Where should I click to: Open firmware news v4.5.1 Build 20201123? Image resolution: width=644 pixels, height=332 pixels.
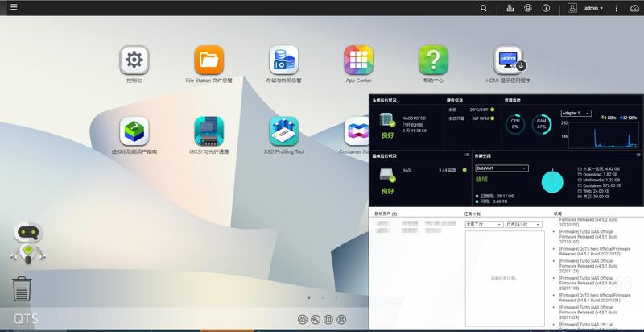click(x=588, y=266)
